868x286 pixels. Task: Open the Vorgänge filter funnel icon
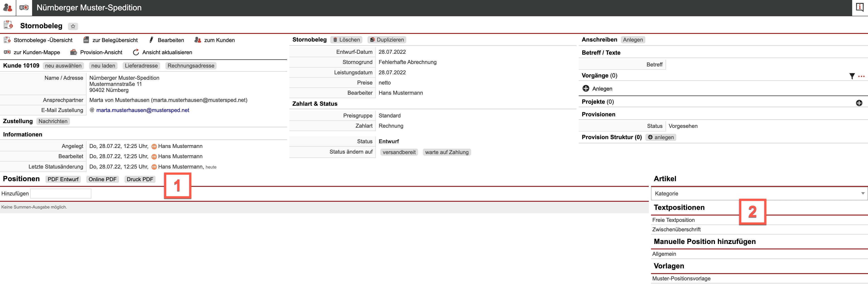click(852, 76)
